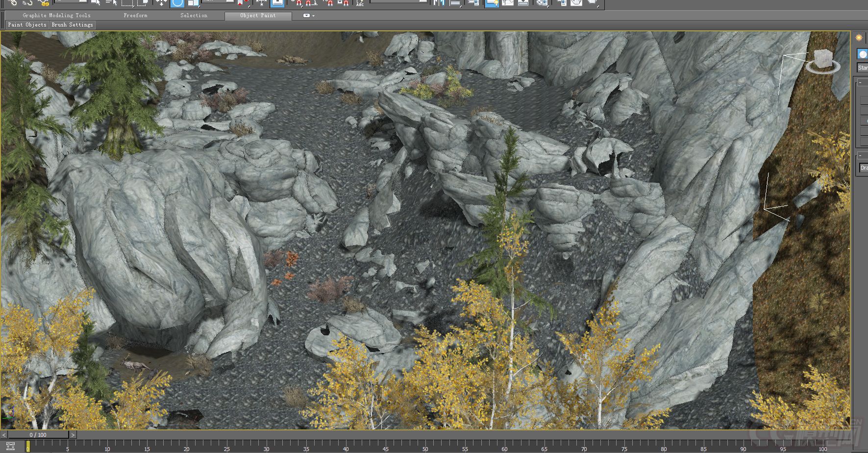Screen dimensions: 868x453
Task: Open the reference coordinate system dropdown
Action: click(x=218, y=1)
